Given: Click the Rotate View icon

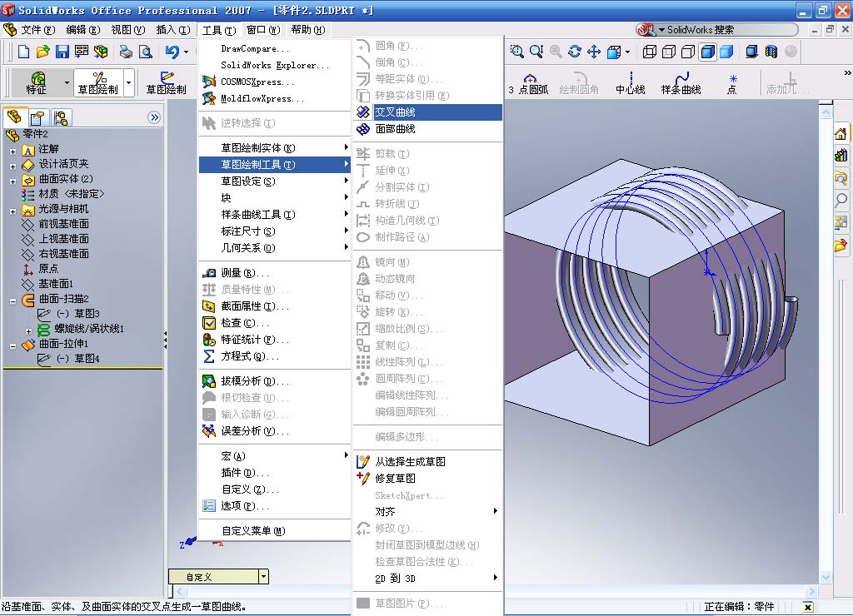Looking at the screenshot, I should [575, 52].
